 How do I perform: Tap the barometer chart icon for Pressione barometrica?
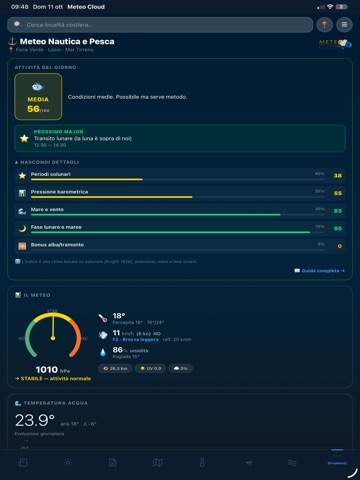pyautogui.click(x=22, y=193)
